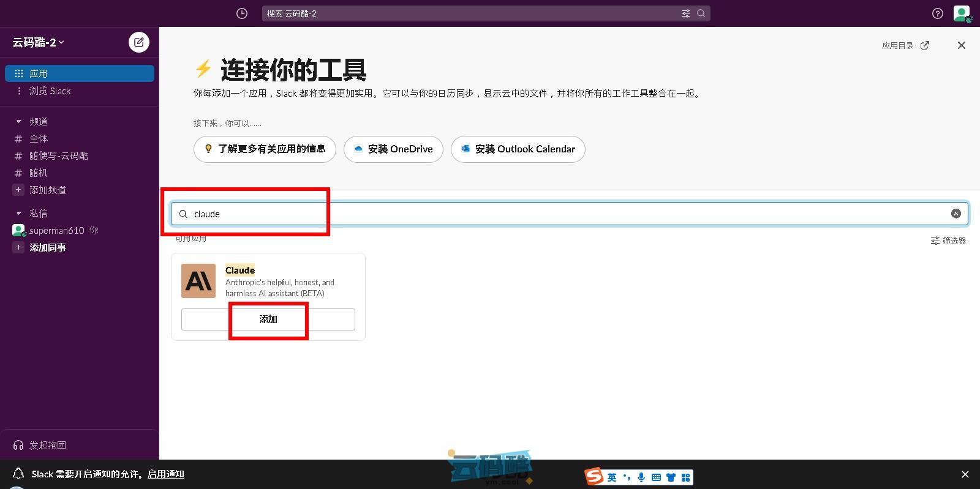The image size is (980, 489).
Task: Click the help question mark icon
Action: [x=937, y=13]
